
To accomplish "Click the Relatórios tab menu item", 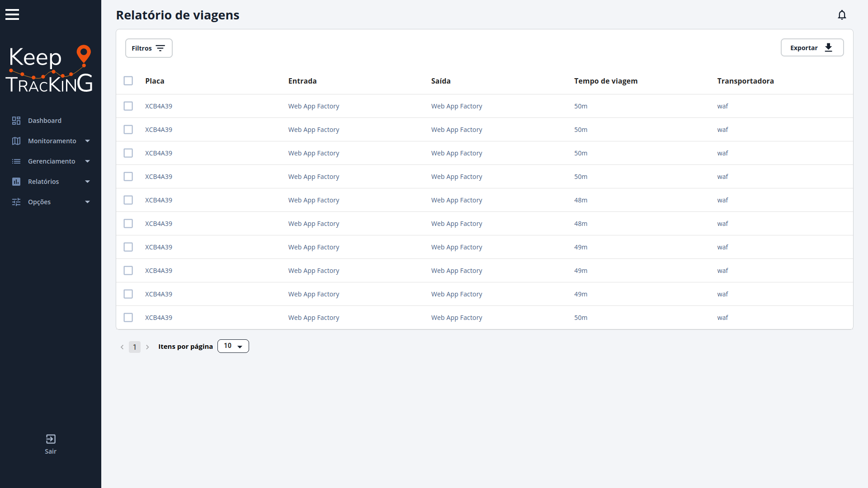I will coord(51,181).
